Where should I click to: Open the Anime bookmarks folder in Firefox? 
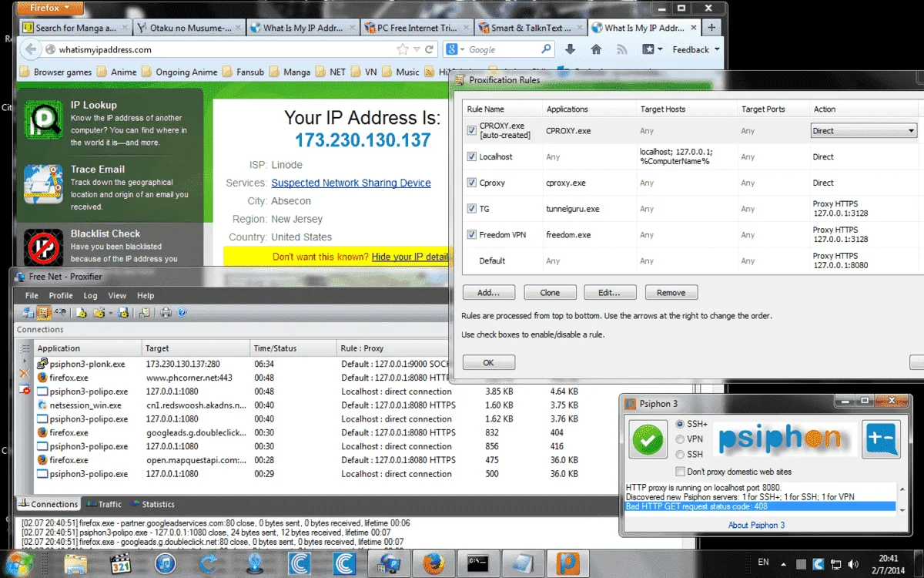[x=118, y=72]
